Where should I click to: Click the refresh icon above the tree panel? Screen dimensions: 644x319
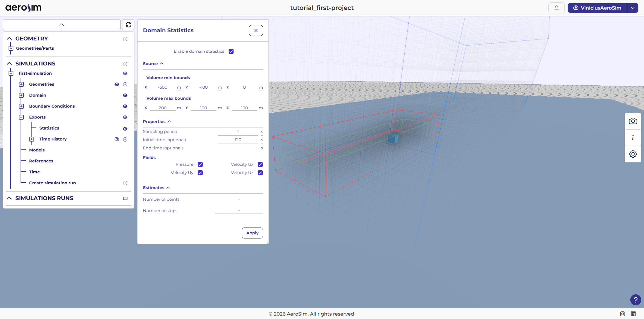[x=129, y=25]
